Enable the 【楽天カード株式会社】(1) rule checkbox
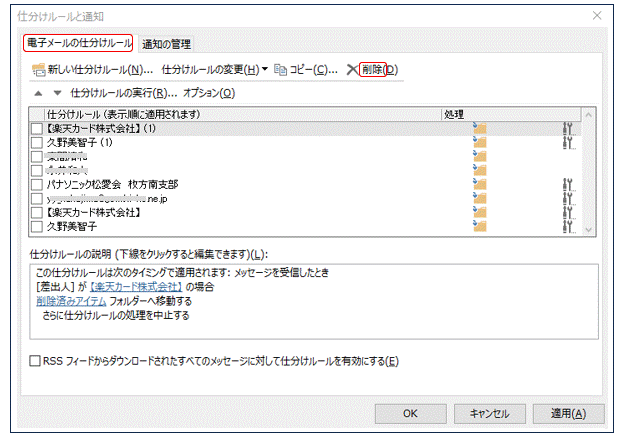The height and width of the screenshot is (438, 623). (37, 129)
